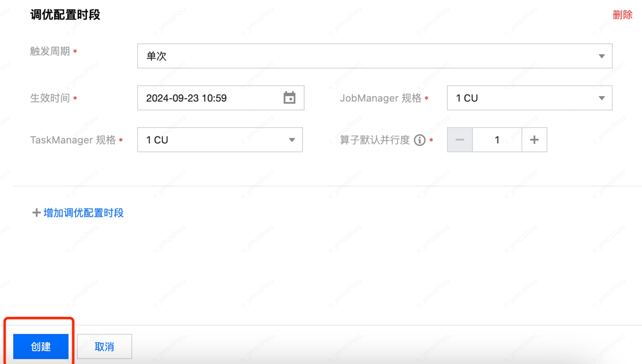Viewport: 642px width, 364px height.
Task: Open the calendar date picker icon
Action: tap(289, 98)
